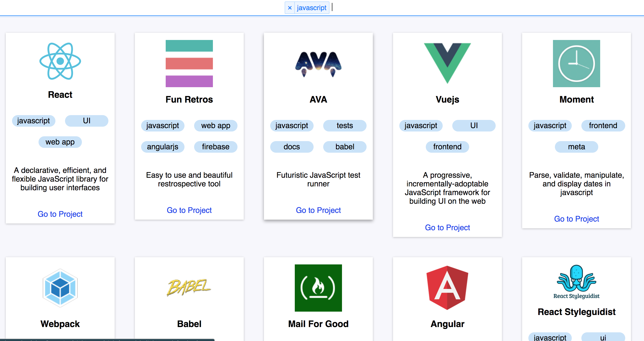Click the Vuejs progressive framework description
This screenshot has width=644, height=341.
(x=447, y=188)
